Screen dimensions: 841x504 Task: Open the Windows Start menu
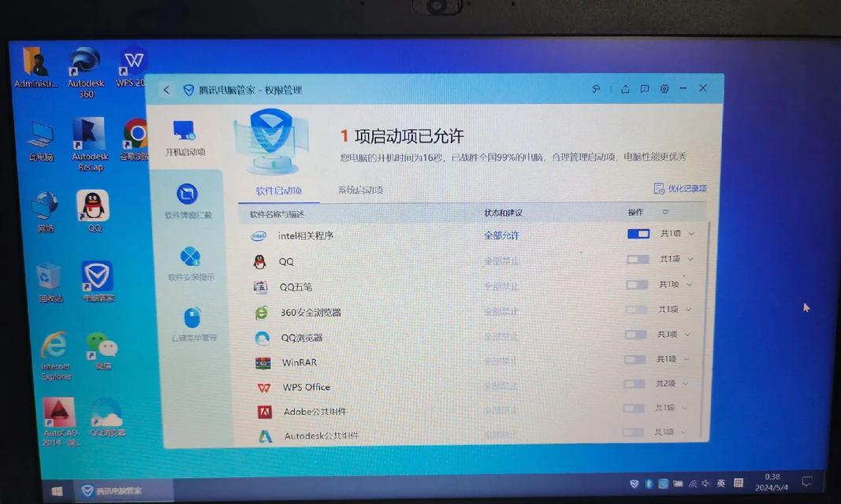57,491
